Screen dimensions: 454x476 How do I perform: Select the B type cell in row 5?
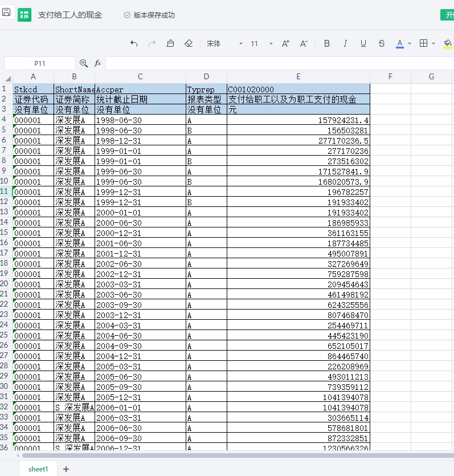point(206,130)
